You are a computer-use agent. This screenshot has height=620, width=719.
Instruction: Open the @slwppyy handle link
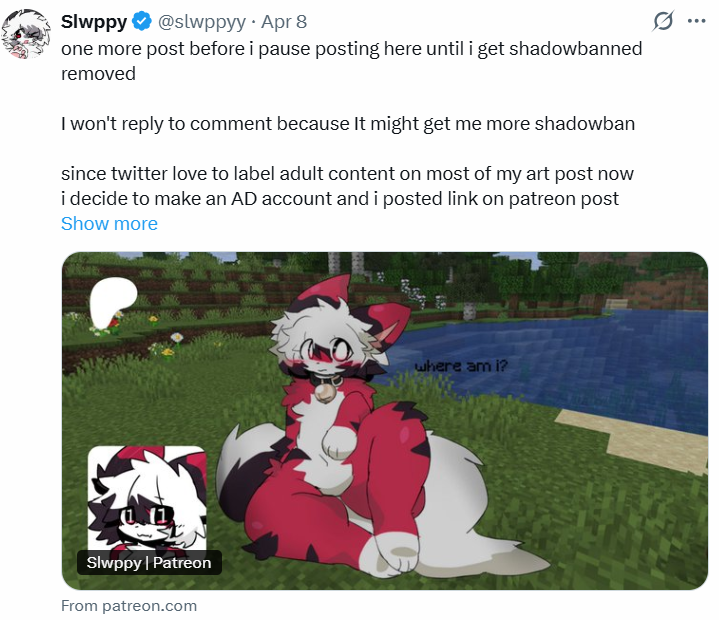click(202, 22)
